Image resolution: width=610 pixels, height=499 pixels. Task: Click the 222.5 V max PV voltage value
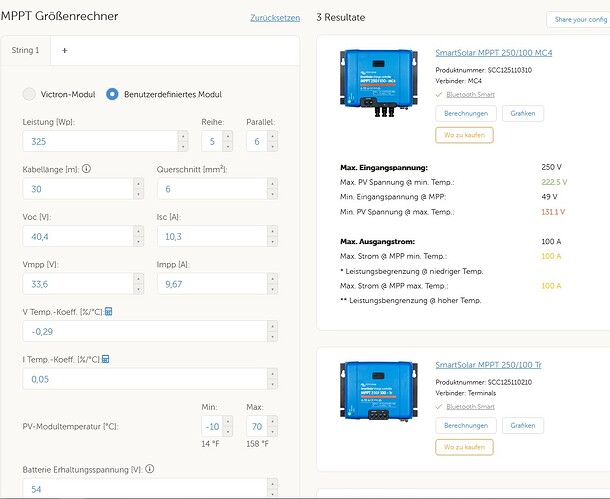554,182
